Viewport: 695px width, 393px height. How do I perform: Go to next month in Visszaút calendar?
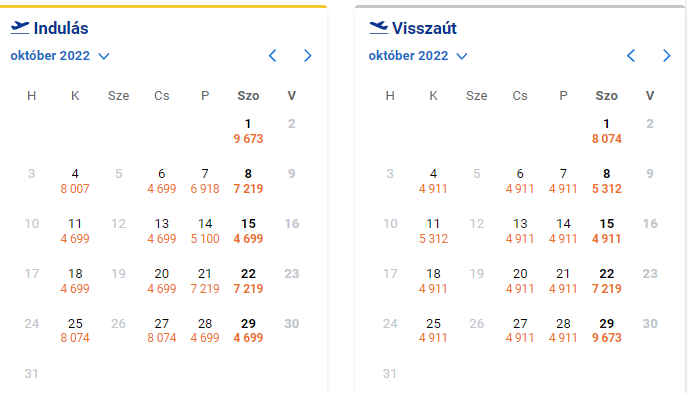[x=667, y=56]
